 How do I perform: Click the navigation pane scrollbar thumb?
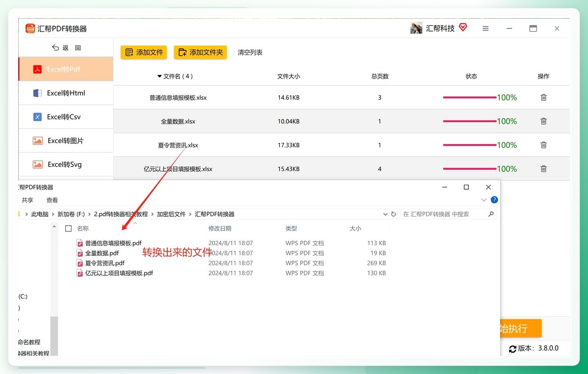click(x=54, y=336)
